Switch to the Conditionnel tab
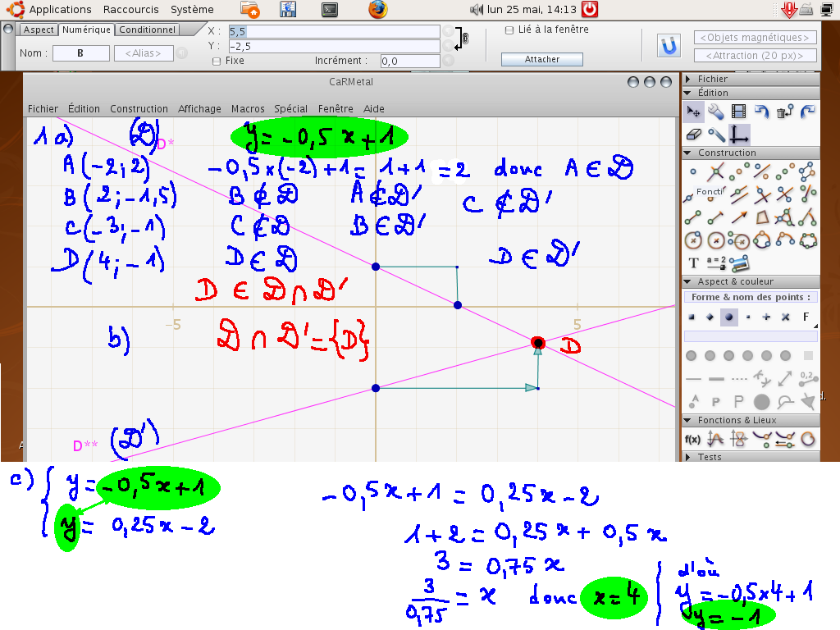Image resolution: width=840 pixels, height=630 pixels. (147, 30)
